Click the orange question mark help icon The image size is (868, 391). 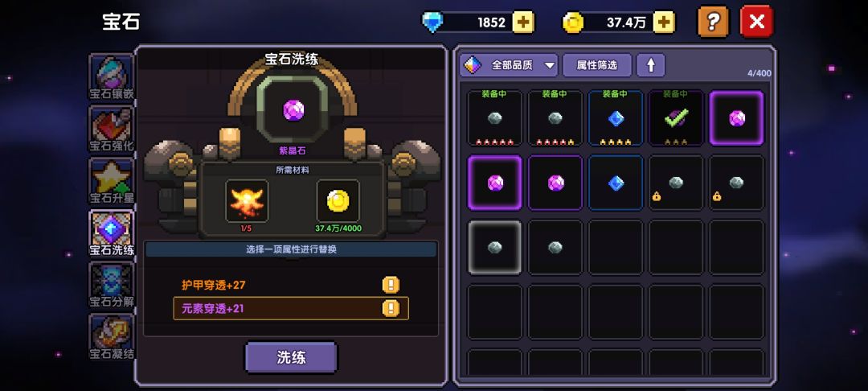pyautogui.click(x=713, y=23)
